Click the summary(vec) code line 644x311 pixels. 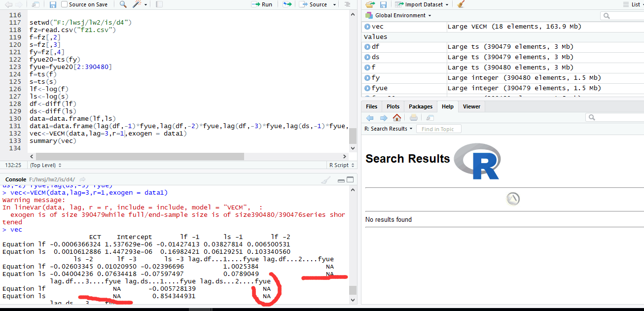(53, 141)
